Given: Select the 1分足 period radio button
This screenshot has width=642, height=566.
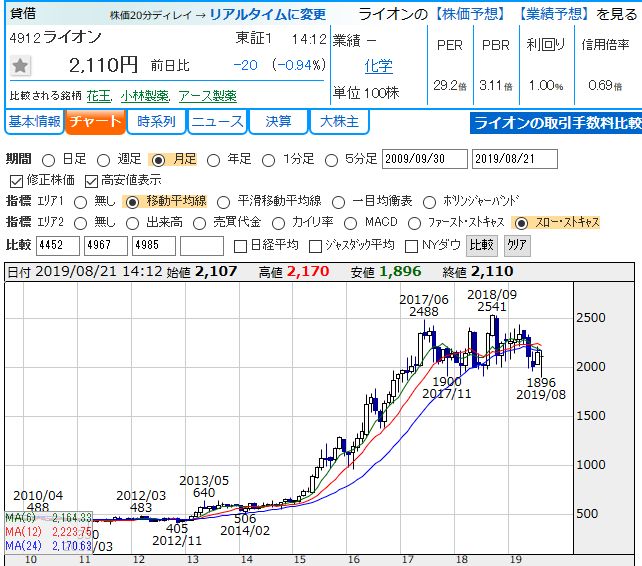Looking at the screenshot, I should coord(268,160).
